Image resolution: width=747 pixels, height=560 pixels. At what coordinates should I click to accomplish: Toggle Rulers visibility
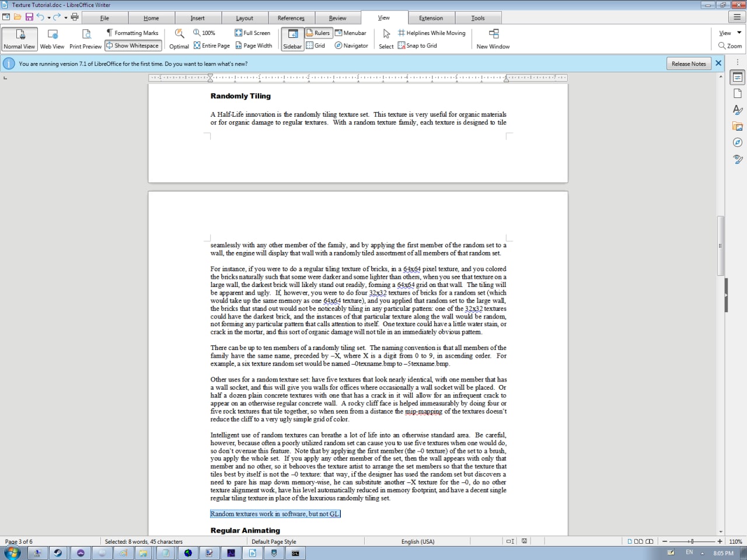(318, 33)
